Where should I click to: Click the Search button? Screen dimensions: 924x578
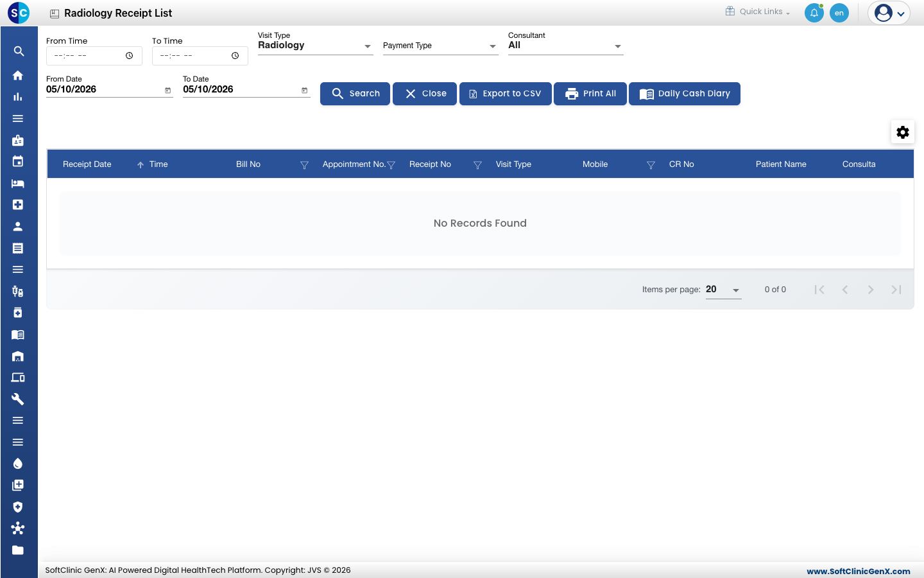click(x=355, y=94)
